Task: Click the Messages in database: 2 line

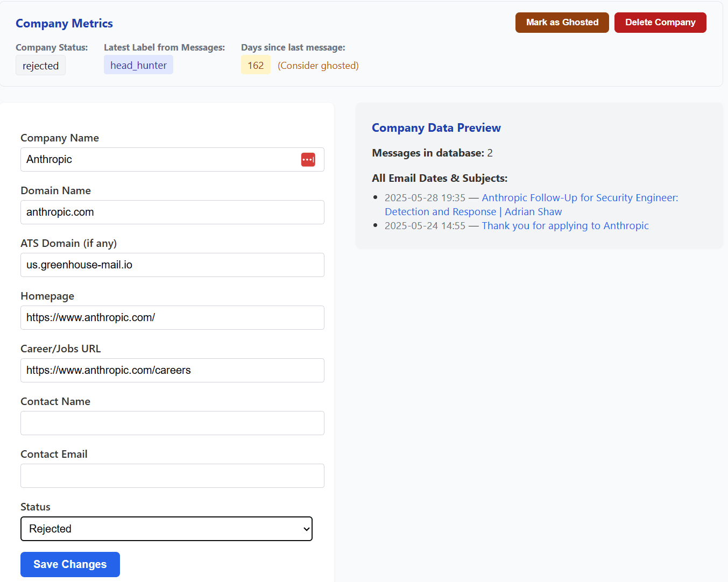Action: (432, 153)
